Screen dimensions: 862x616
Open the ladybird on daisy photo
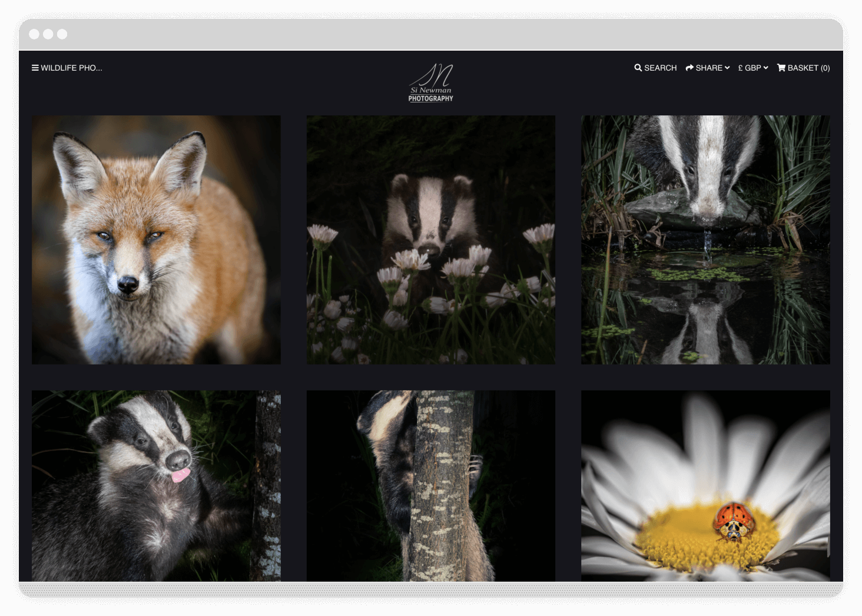[x=705, y=486]
